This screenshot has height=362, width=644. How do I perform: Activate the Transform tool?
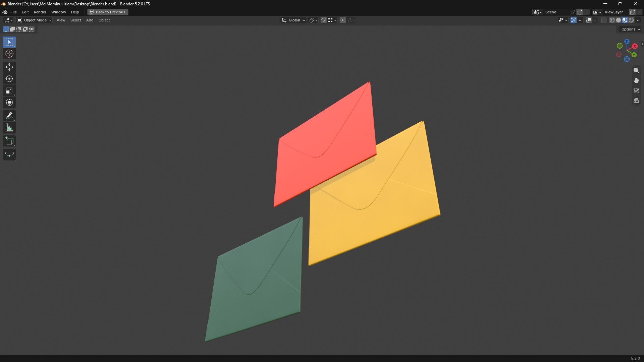click(9, 103)
